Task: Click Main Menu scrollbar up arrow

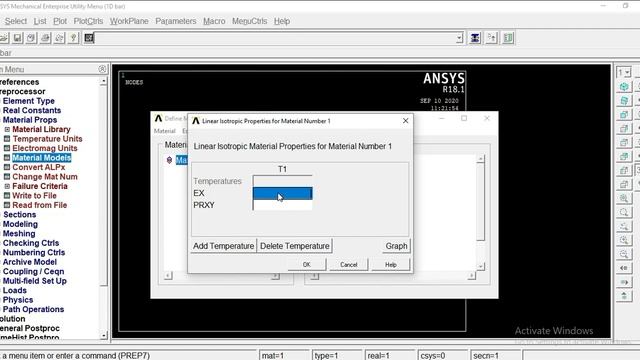Action: (104, 81)
